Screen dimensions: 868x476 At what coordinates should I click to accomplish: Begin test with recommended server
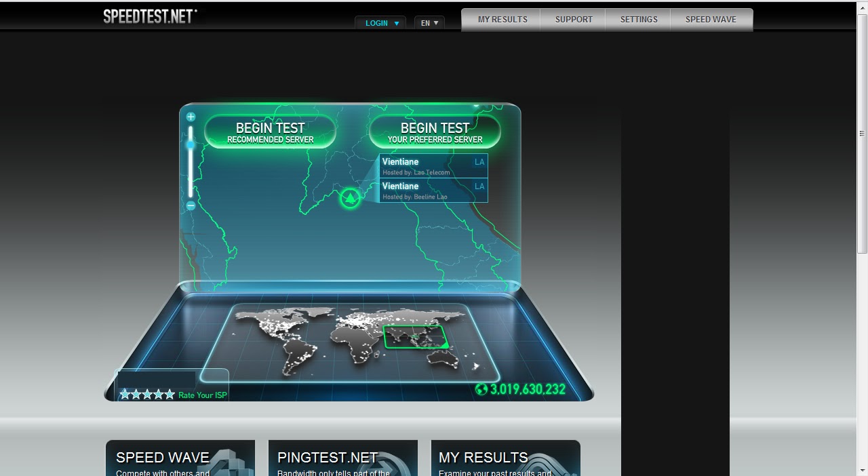tap(270, 132)
